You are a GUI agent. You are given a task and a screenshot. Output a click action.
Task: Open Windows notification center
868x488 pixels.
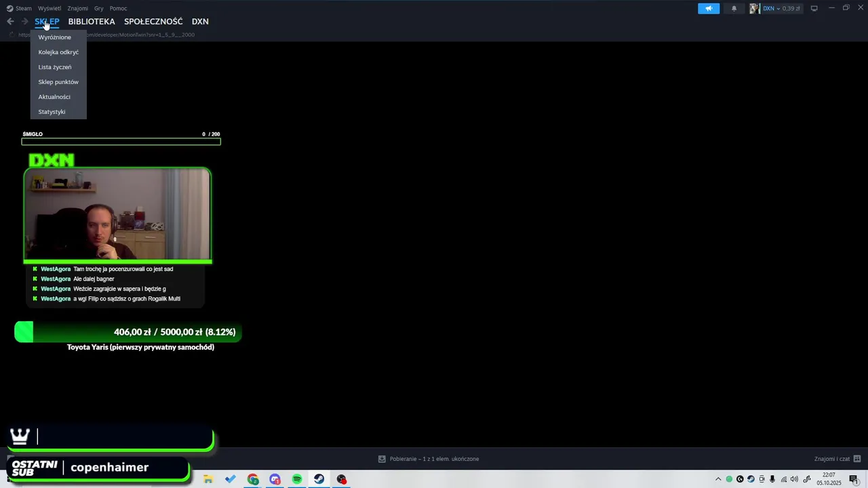coord(854,479)
